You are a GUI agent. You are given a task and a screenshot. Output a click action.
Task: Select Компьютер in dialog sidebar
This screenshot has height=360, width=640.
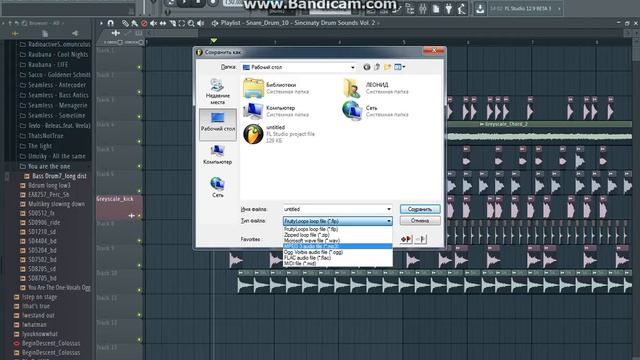coord(218,155)
